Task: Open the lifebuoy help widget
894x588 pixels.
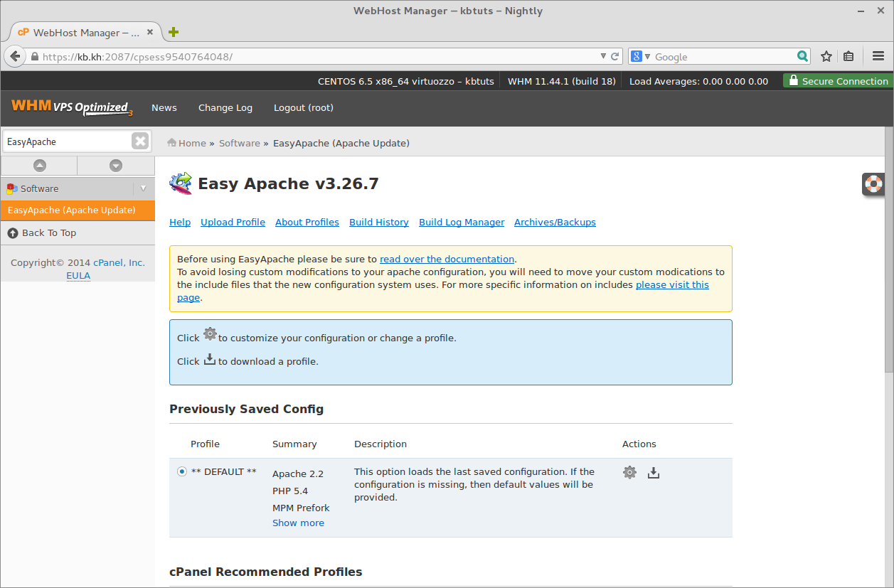Action: tap(873, 184)
